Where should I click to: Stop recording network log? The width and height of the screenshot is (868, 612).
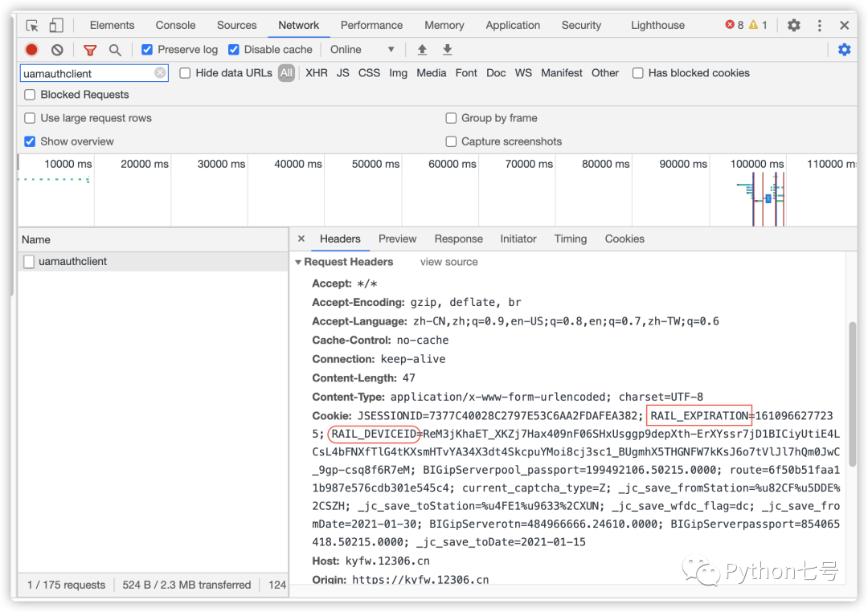tap(31, 50)
